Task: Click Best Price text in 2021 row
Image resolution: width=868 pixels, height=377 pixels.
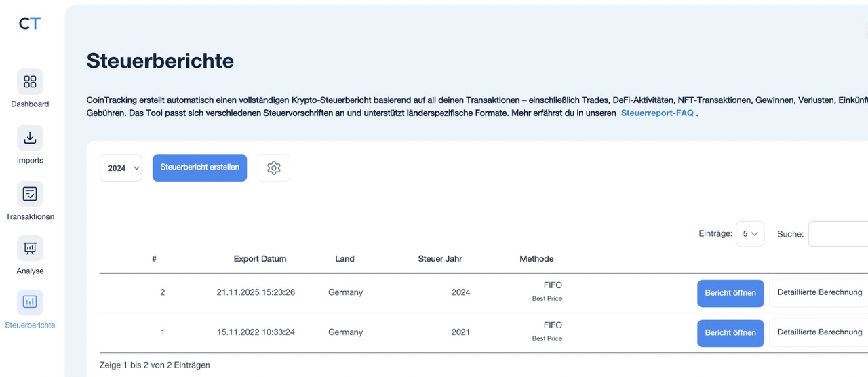Action: click(547, 339)
